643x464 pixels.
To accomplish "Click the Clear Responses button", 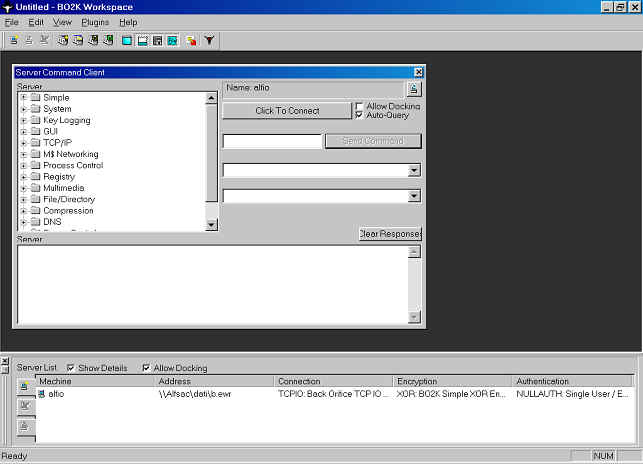I will (390, 234).
